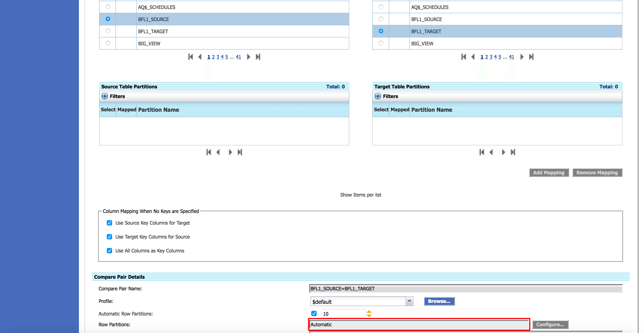
Task: Open page 41 link in source table list
Action: (x=238, y=57)
